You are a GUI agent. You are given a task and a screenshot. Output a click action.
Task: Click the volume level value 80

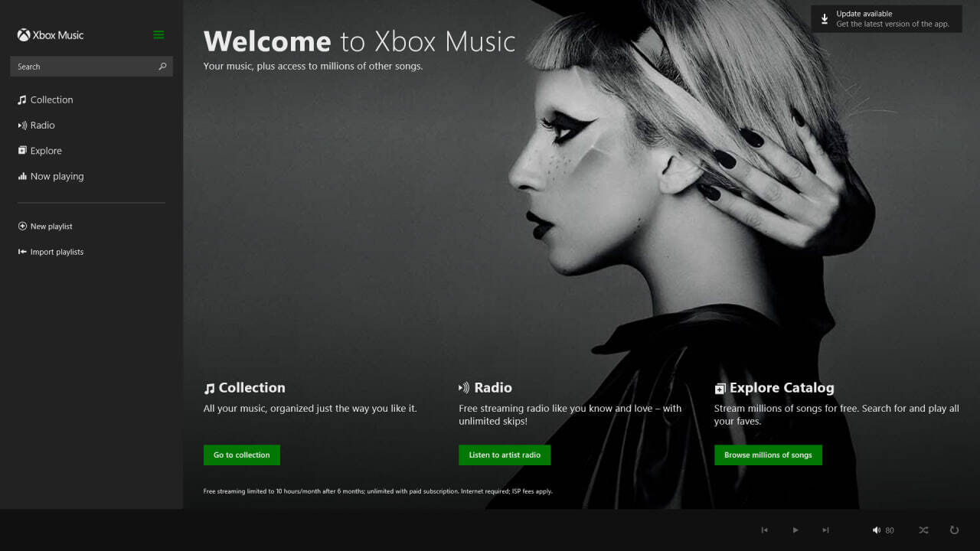(890, 530)
